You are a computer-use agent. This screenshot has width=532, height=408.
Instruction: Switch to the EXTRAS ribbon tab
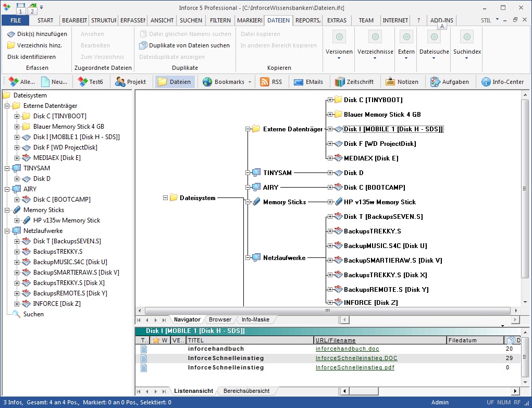337,20
